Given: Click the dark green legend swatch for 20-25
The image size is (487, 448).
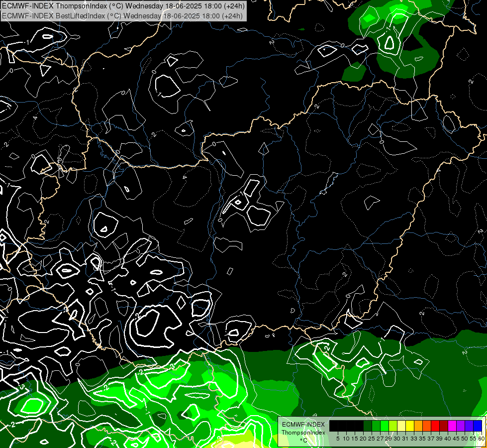Looking at the screenshot, I should [368, 426].
